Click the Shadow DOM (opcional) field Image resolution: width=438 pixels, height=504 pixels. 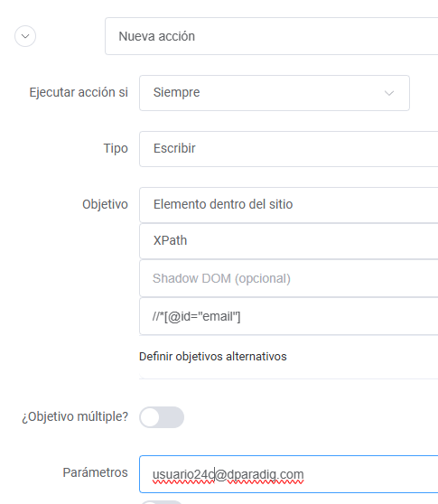[x=289, y=278]
